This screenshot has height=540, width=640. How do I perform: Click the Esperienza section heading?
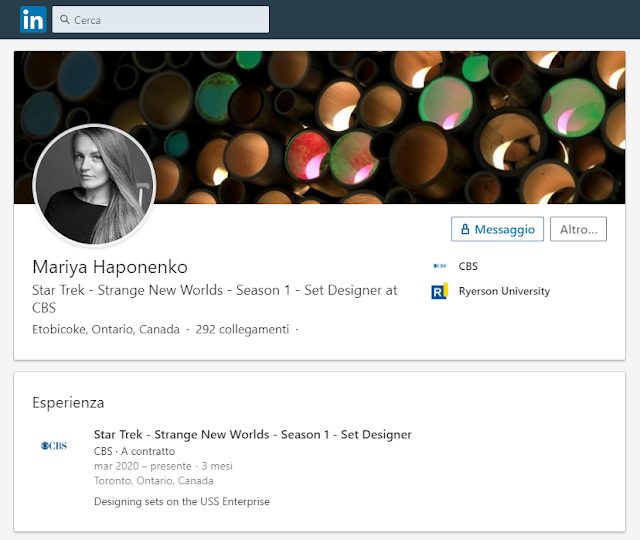(x=68, y=402)
